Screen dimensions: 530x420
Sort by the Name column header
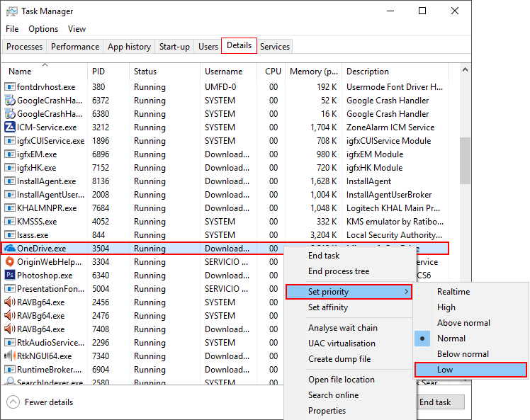[44, 72]
